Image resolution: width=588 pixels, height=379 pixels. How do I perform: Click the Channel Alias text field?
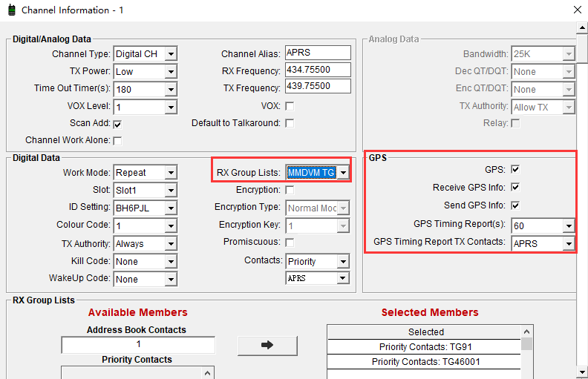tap(317, 53)
